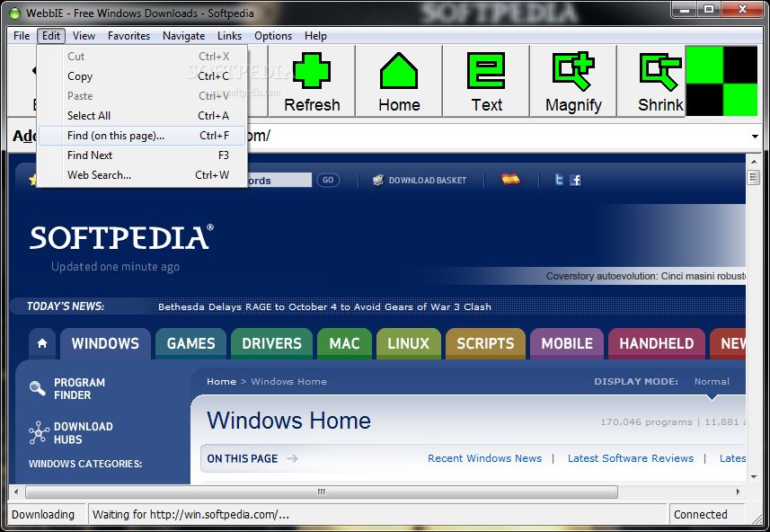Image resolution: width=770 pixels, height=532 pixels.
Task: Open the address bar dropdown arrow
Action: point(755,136)
